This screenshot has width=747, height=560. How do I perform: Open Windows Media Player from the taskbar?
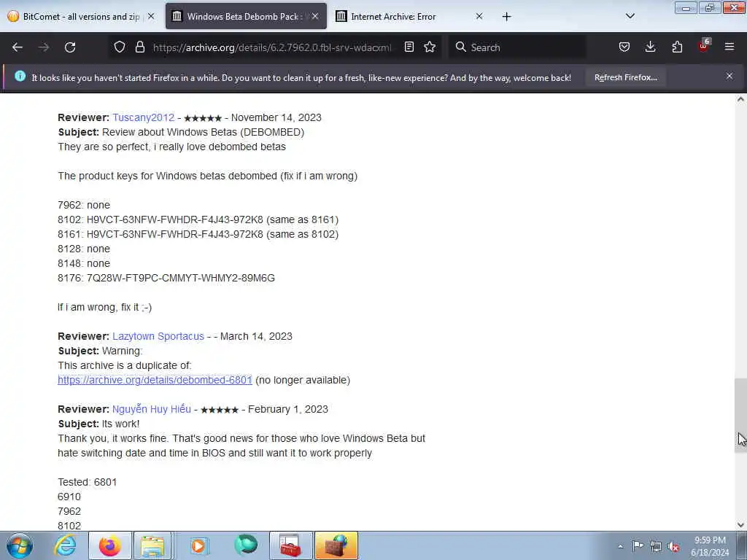coord(198,545)
